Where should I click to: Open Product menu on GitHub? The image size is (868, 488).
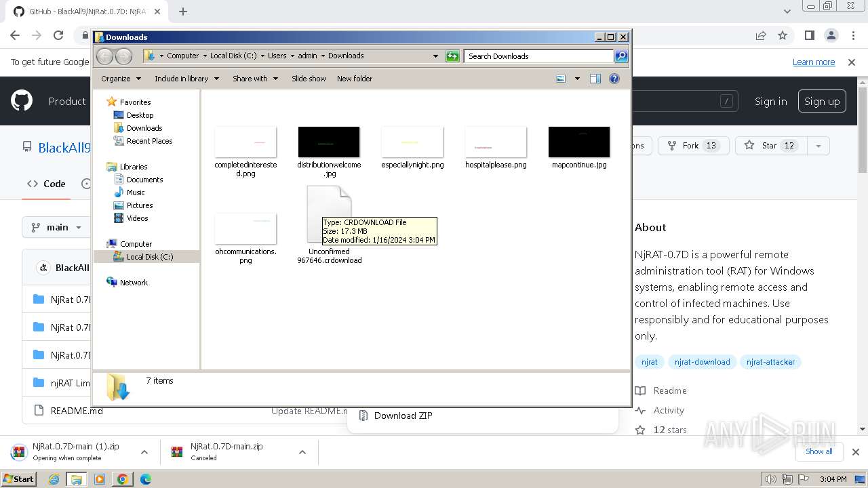67,101
